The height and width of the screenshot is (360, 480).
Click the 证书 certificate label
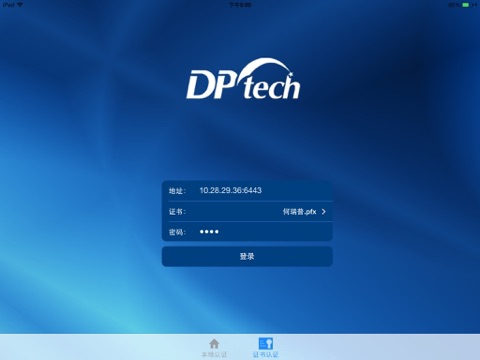[x=177, y=212]
